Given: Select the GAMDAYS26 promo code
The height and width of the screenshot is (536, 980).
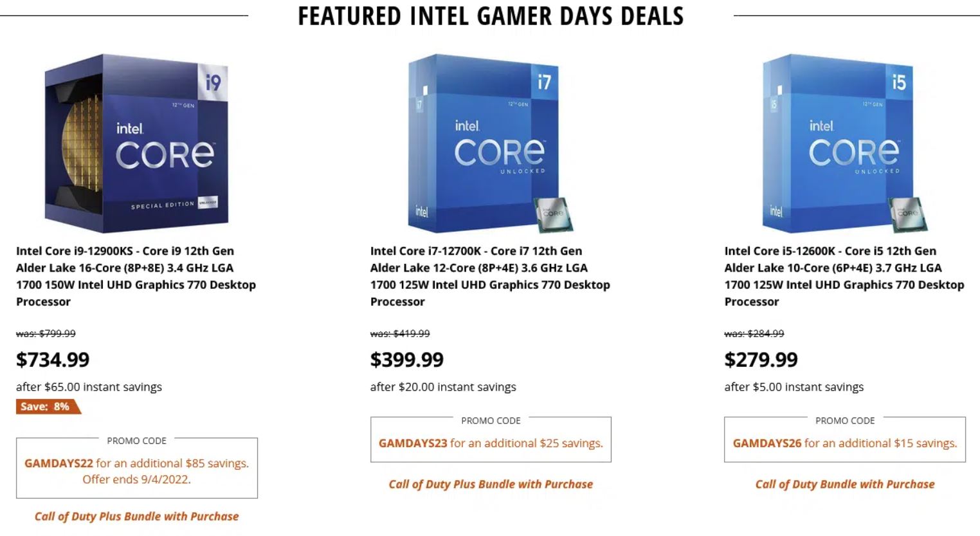Looking at the screenshot, I should (767, 443).
